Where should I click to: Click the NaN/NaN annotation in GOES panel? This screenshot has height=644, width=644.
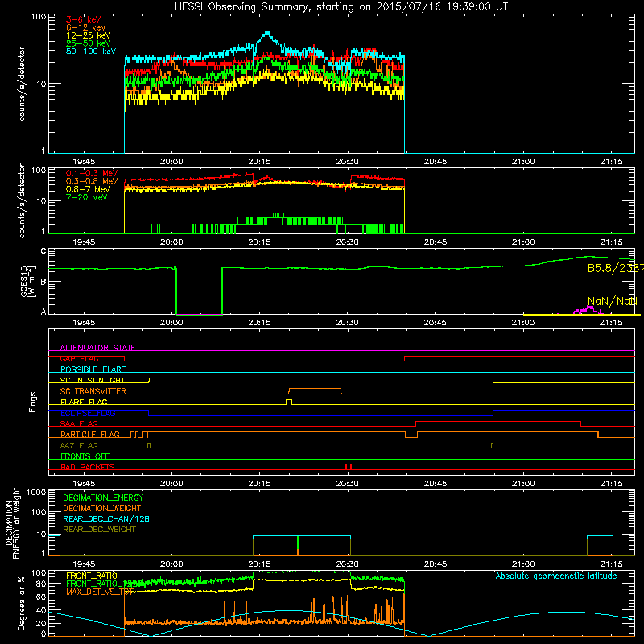(612, 301)
